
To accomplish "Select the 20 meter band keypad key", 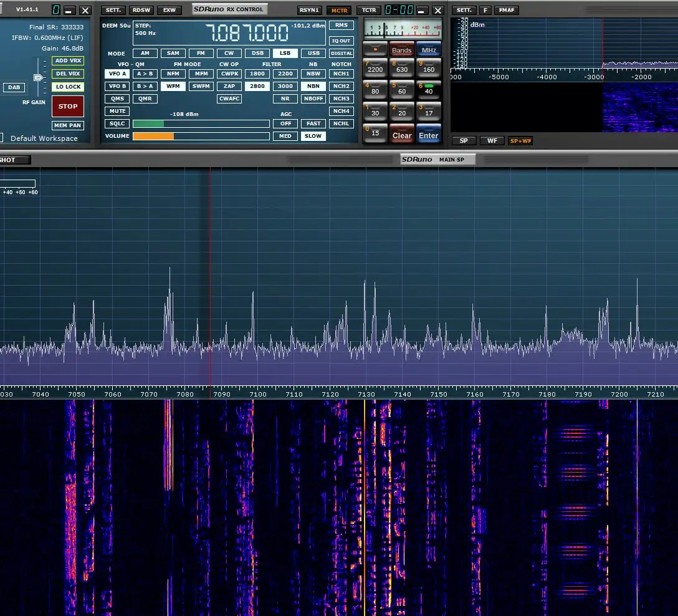I will pyautogui.click(x=402, y=110).
